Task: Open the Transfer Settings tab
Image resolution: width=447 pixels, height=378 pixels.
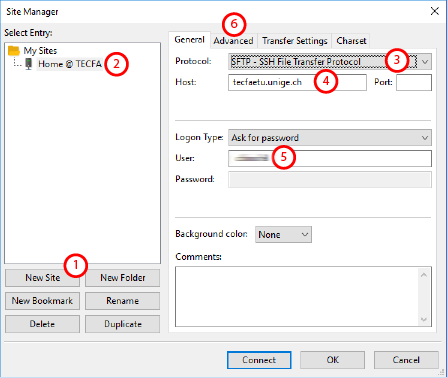Action: pos(295,41)
